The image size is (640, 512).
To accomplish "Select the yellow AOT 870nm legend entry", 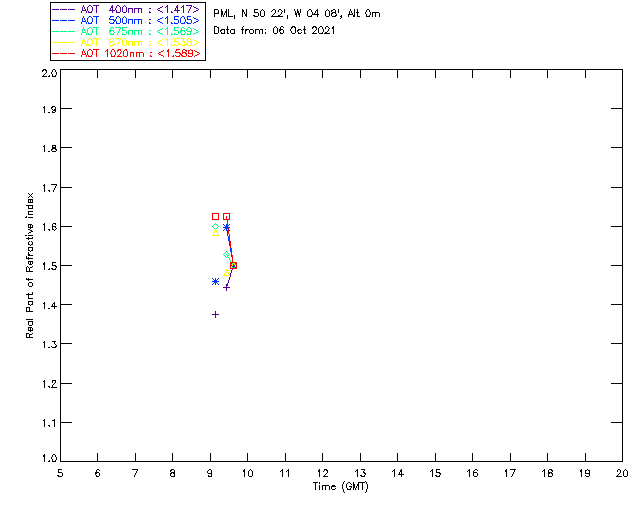I will coord(126,42).
